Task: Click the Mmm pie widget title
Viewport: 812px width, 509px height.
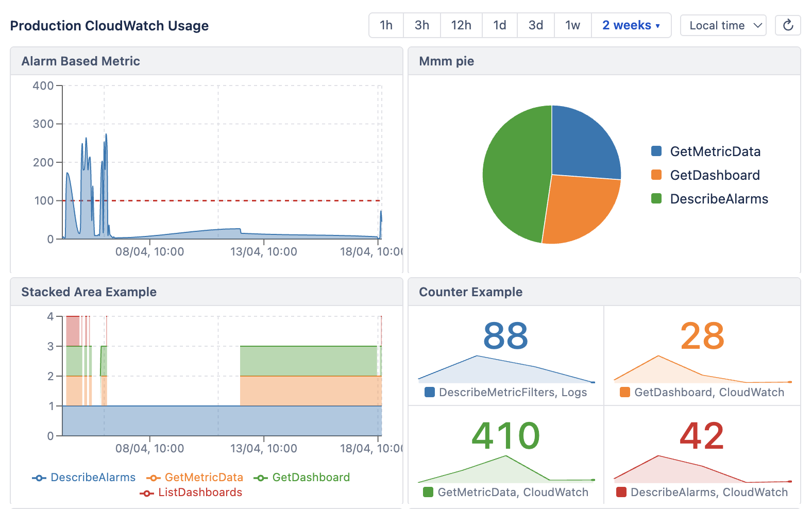Action: (x=447, y=61)
